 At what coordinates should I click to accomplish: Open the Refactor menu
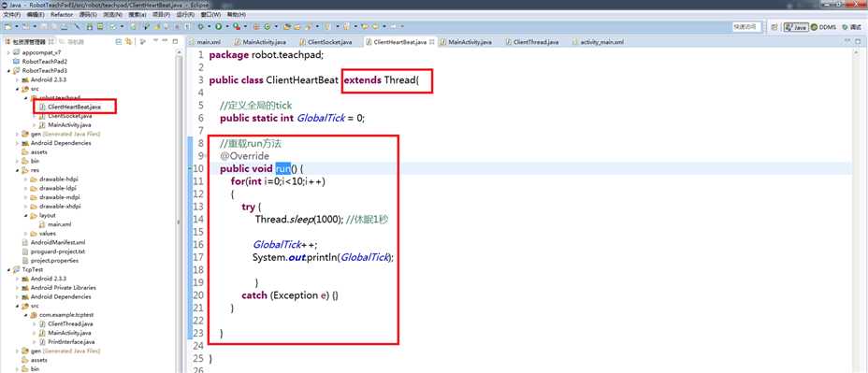62,14
